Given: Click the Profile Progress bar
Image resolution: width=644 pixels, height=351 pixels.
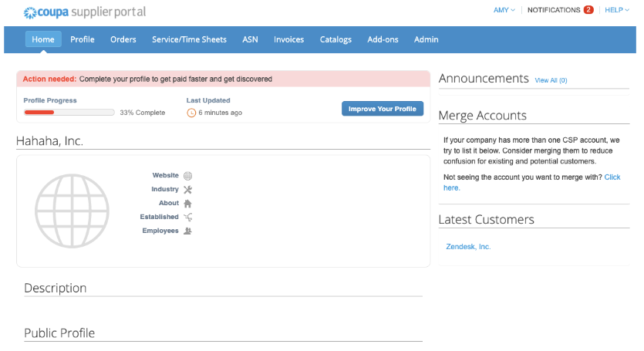Looking at the screenshot, I should tap(69, 113).
